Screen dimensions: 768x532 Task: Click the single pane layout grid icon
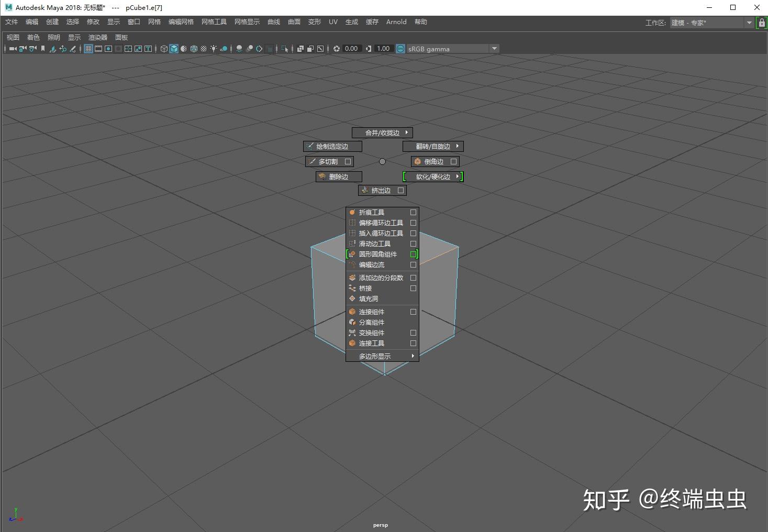[x=87, y=48]
